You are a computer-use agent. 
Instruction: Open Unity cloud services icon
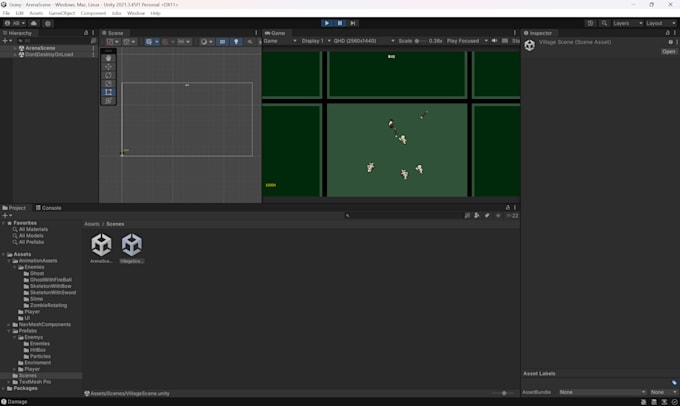(34, 23)
